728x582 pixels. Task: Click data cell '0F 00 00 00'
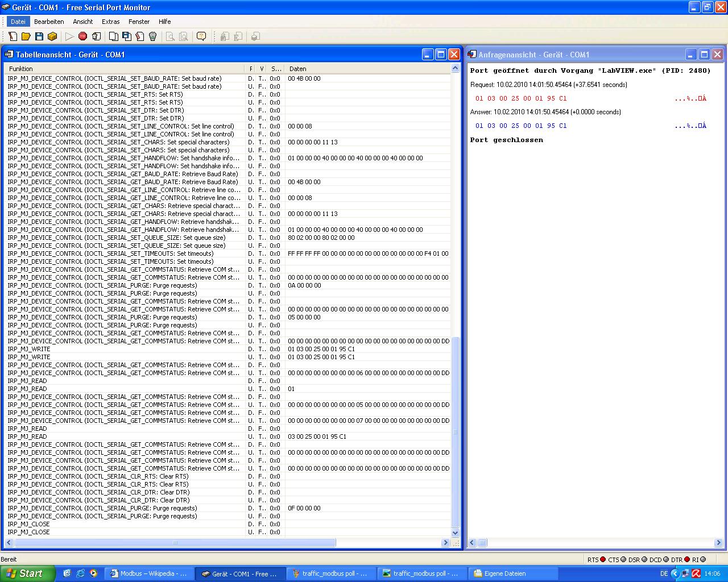tap(304, 508)
